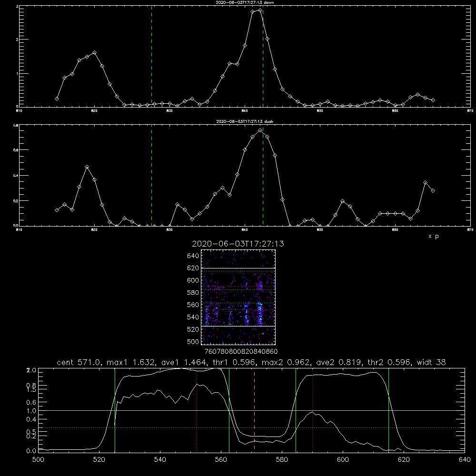Click the bottom plot x-axis label '560'
476x476 pixels.
coord(221,460)
